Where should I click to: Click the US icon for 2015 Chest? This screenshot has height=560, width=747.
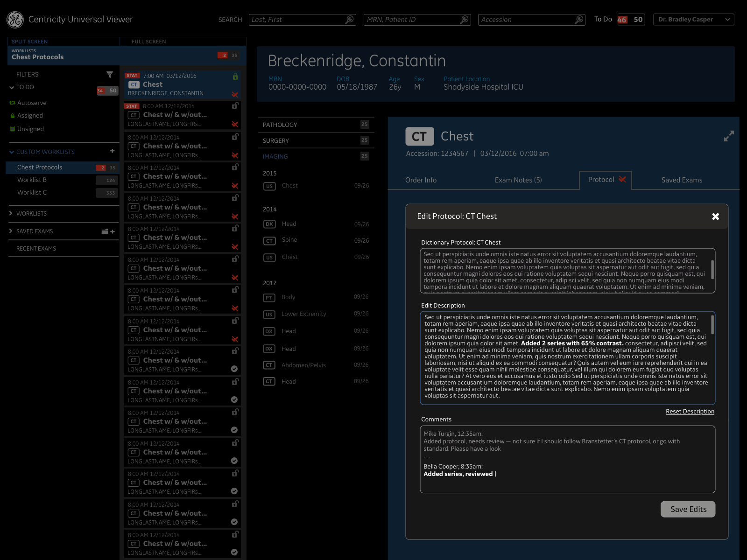pos(269,186)
